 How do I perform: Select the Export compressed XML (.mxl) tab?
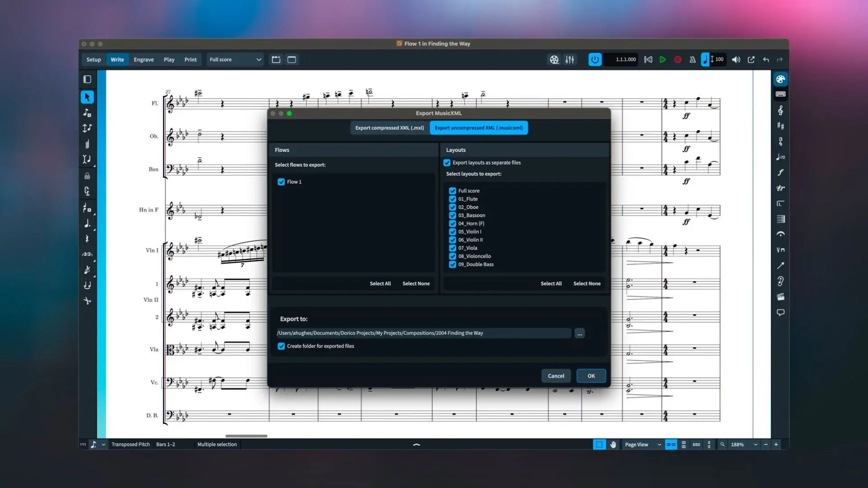[389, 127]
